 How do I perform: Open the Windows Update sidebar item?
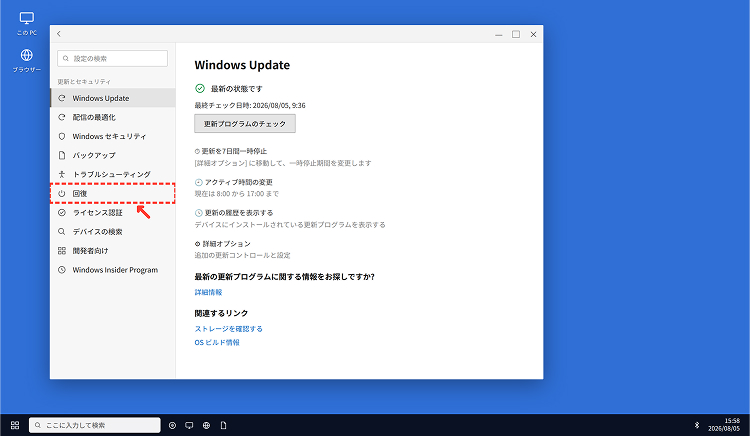[x=113, y=98]
